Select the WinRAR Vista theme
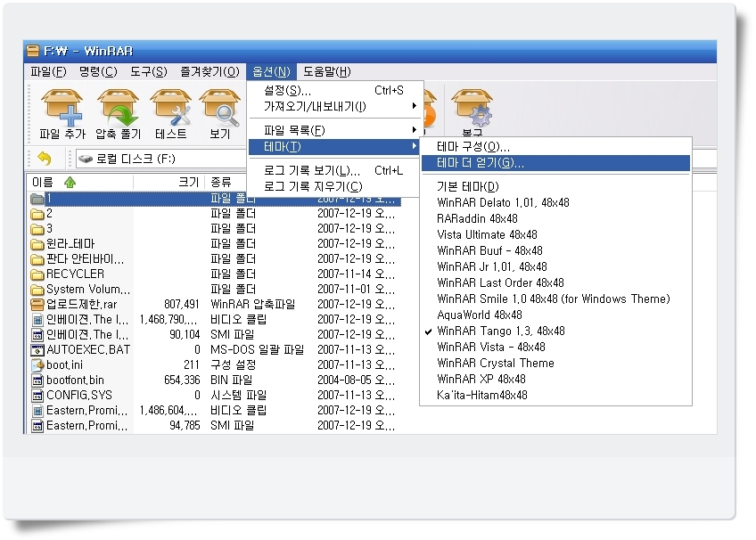Image resolution: width=756 pixels, height=540 pixels. click(555, 347)
